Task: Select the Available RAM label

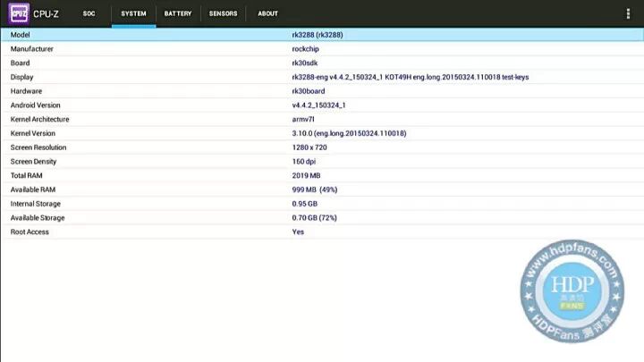Action: (x=33, y=189)
